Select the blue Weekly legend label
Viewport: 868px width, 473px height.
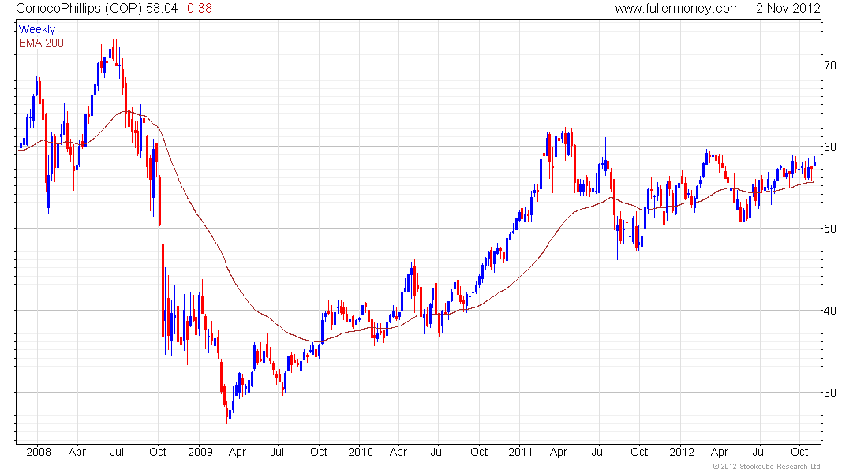point(37,29)
